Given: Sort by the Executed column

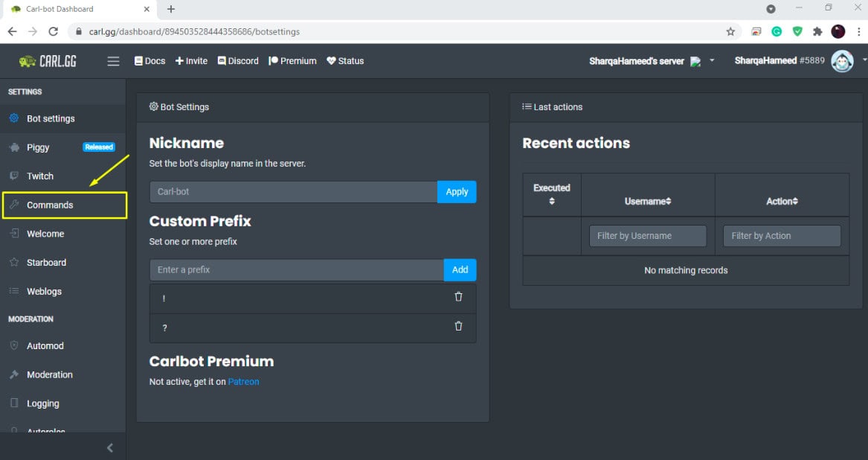Looking at the screenshot, I should [552, 194].
